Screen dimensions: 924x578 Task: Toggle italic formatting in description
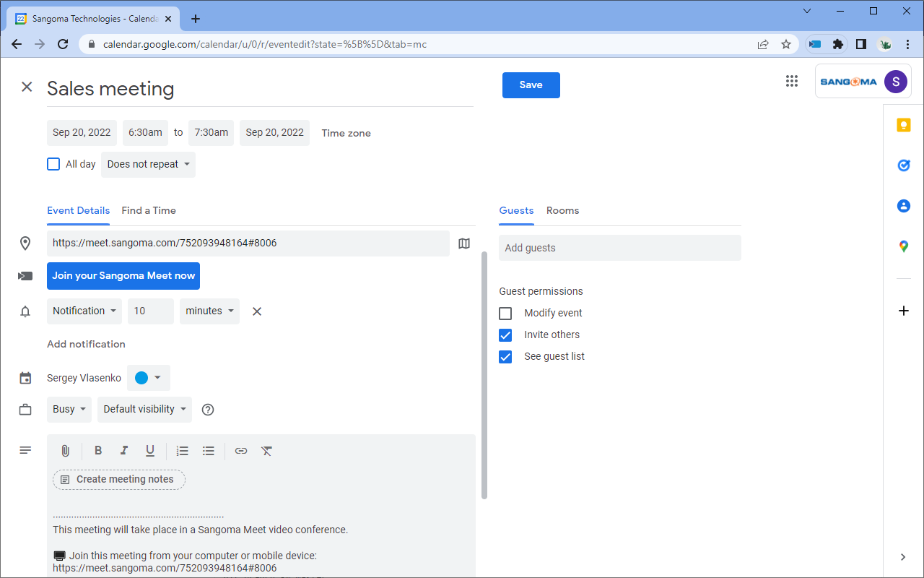[x=124, y=451]
